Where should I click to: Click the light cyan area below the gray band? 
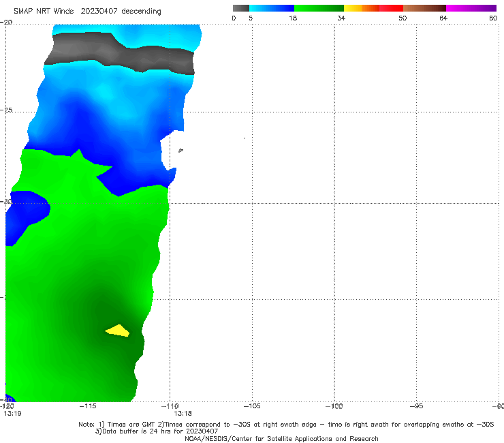pos(106,92)
